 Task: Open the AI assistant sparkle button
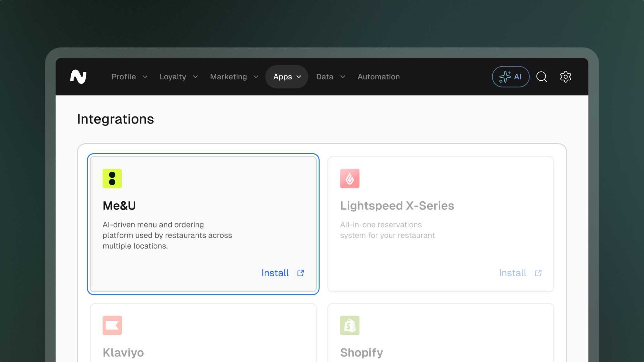click(510, 77)
